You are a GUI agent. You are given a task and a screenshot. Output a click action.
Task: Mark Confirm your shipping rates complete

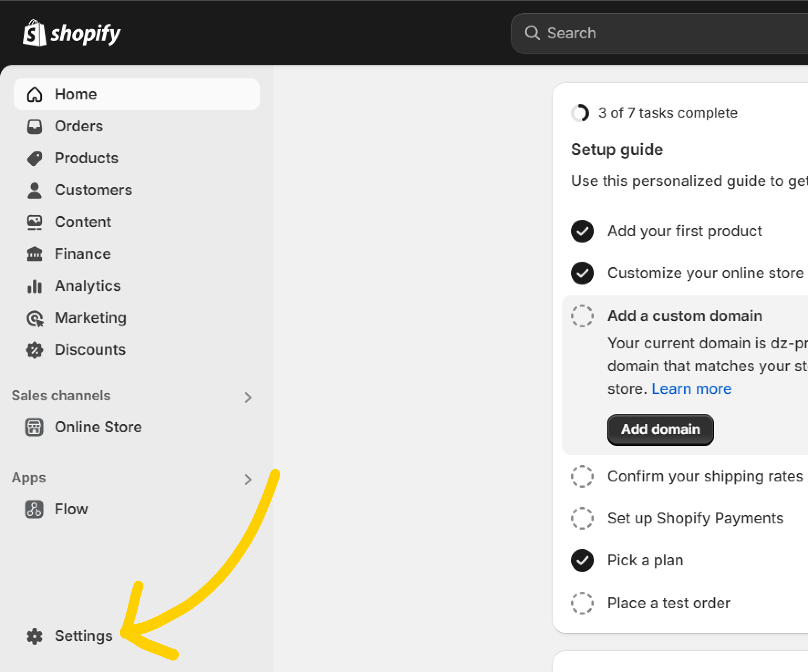582,476
